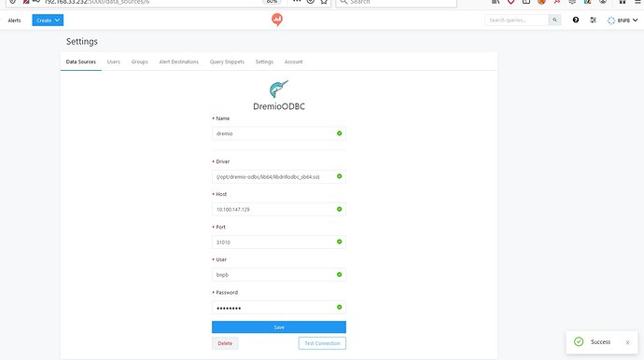Switch to the Groups tab
Image resolution: width=644 pixels, height=360 pixels.
140,62
